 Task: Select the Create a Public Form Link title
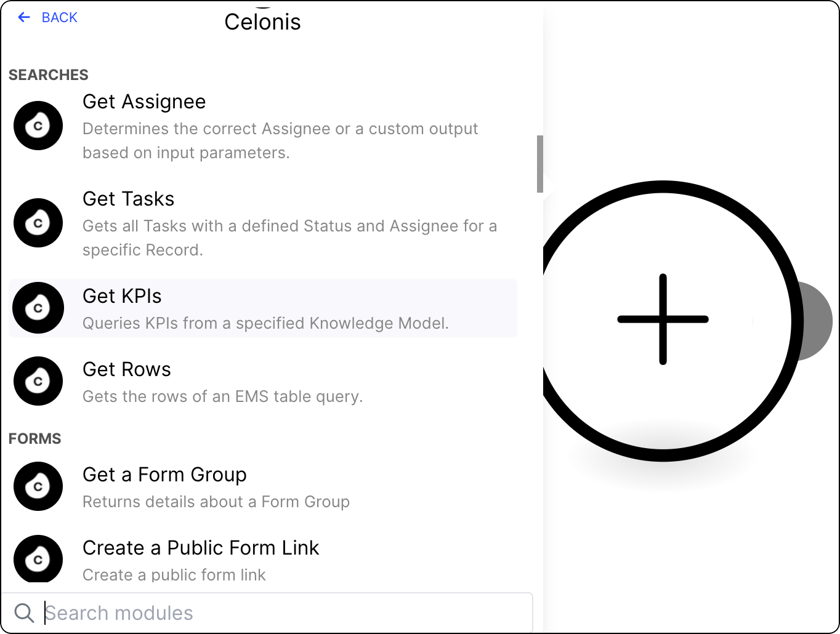click(201, 548)
